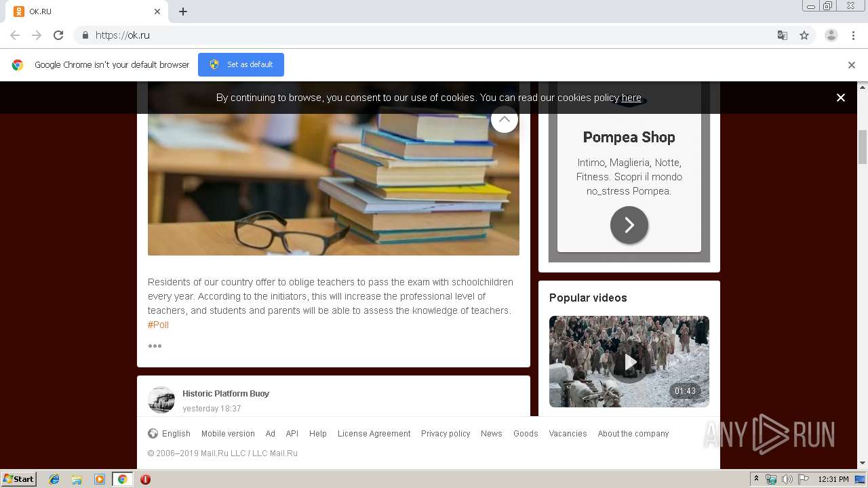Image resolution: width=868 pixels, height=488 pixels.
Task: Click the Ad footer link
Action: click(270, 434)
